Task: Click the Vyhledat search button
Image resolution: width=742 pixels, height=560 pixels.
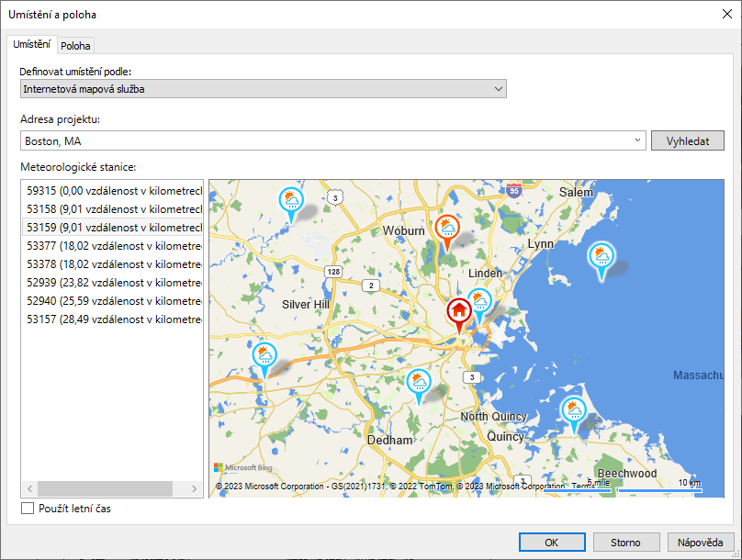Action: pos(688,141)
